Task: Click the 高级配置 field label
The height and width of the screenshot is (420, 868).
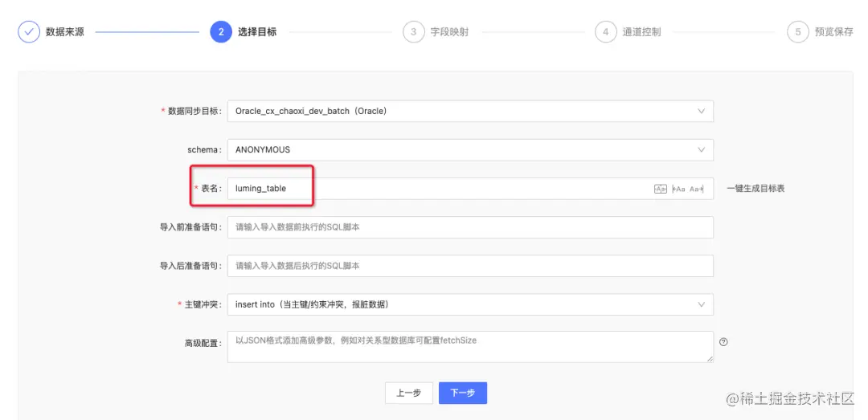Action: pos(203,343)
